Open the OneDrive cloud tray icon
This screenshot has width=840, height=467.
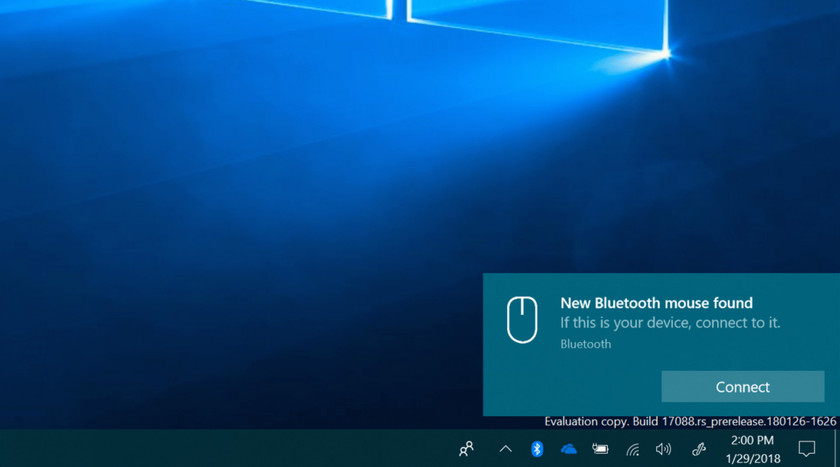point(568,449)
